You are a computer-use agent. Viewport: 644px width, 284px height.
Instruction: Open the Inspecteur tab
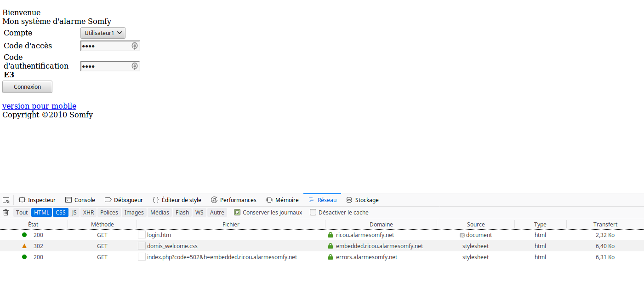[37, 200]
